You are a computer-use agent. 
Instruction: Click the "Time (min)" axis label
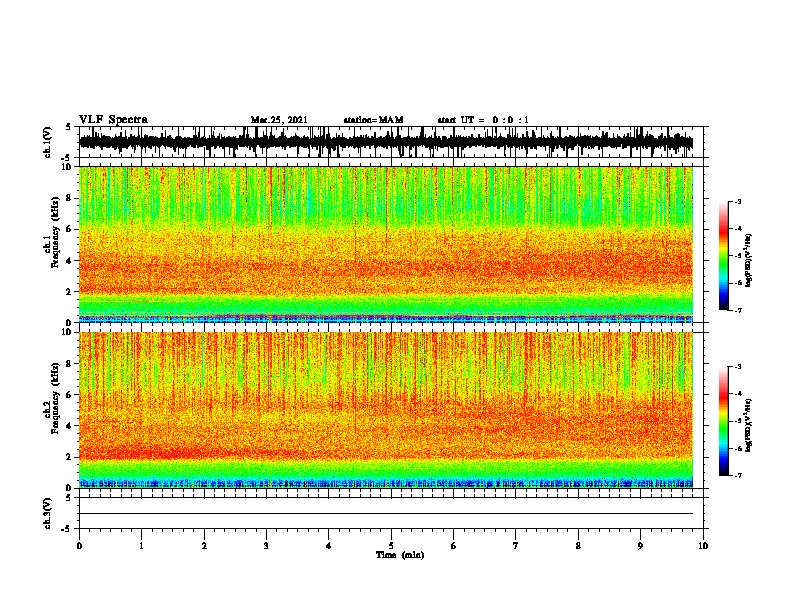tap(400, 555)
